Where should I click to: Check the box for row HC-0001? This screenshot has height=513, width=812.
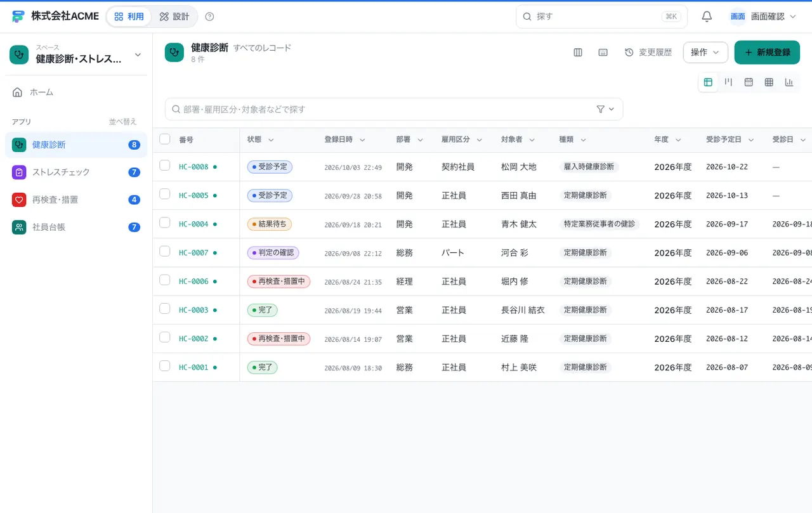click(x=165, y=366)
